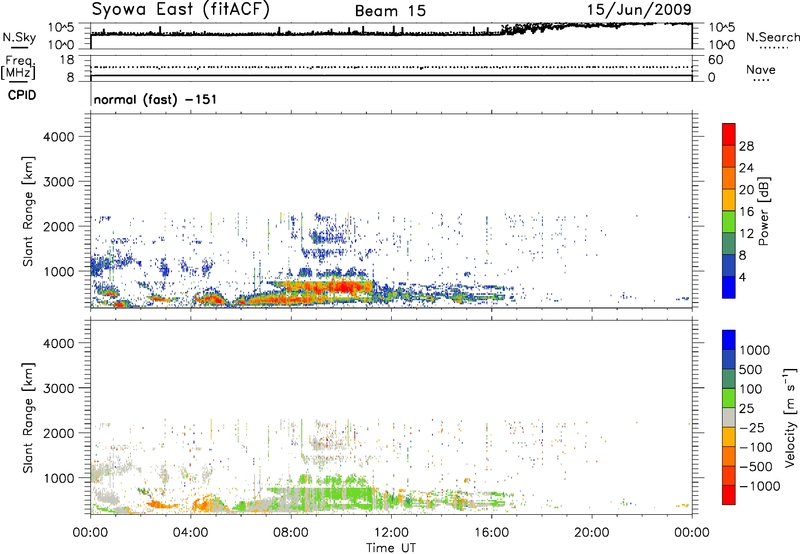Click the yellow 16-20 dB power swatch
800x554 pixels.
click(x=729, y=199)
